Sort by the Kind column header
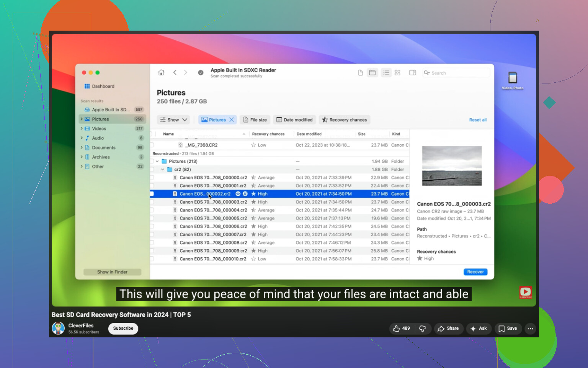588x368 pixels. click(396, 134)
